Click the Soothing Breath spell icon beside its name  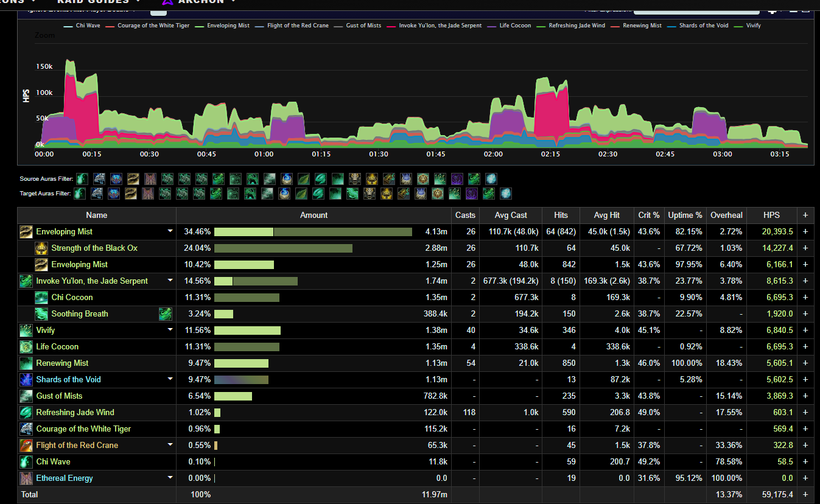click(x=41, y=313)
